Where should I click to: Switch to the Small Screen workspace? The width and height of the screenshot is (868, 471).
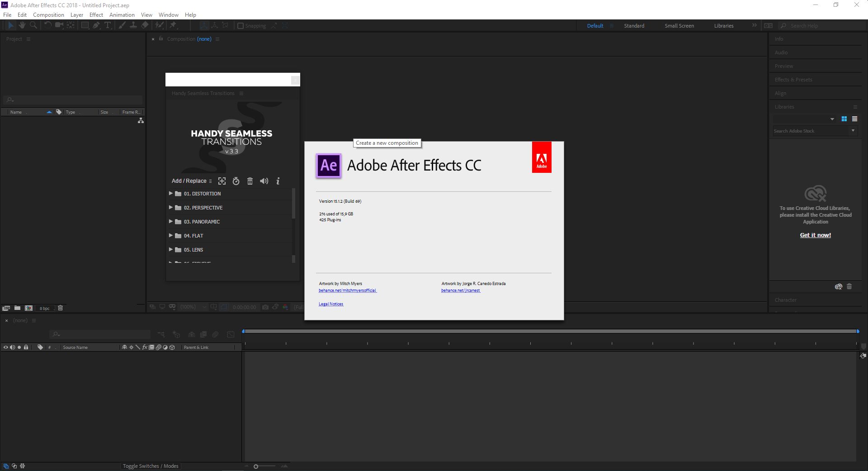click(x=679, y=26)
